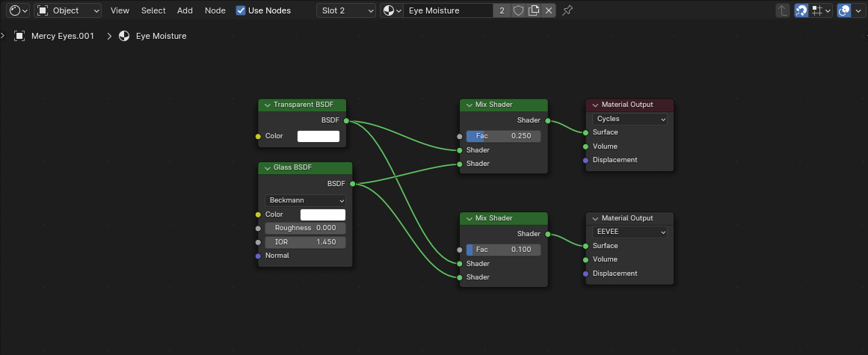Open the snap-to grid options dropdown
This screenshot has width=868, height=355.
click(x=821, y=10)
